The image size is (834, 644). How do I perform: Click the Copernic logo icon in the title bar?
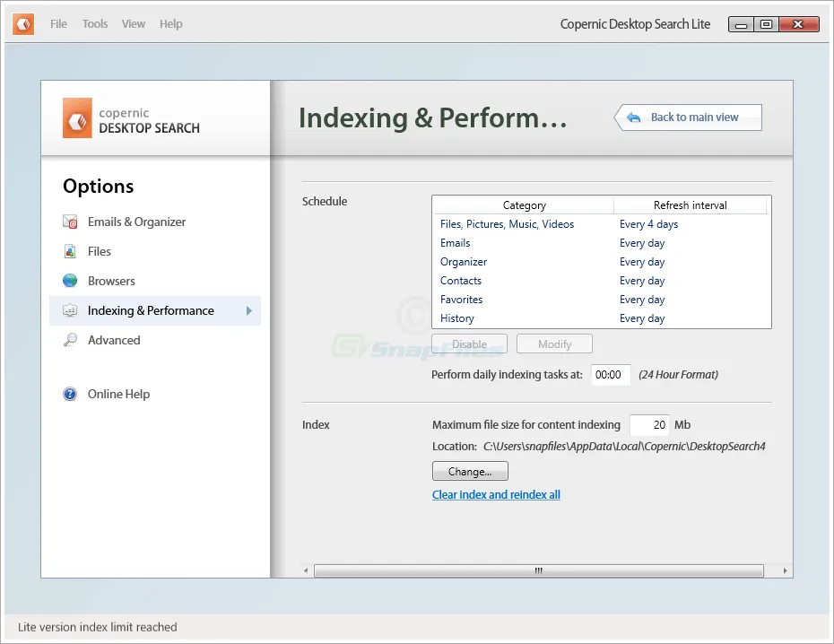coord(23,24)
